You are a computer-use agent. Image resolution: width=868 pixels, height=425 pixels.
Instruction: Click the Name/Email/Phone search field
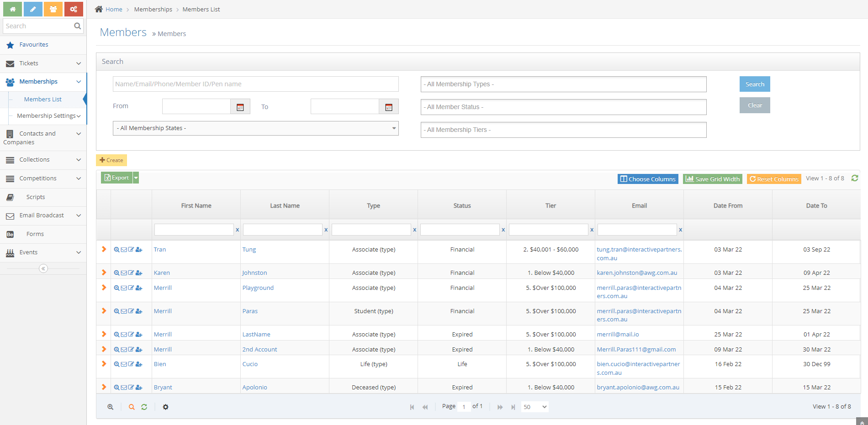coord(255,84)
